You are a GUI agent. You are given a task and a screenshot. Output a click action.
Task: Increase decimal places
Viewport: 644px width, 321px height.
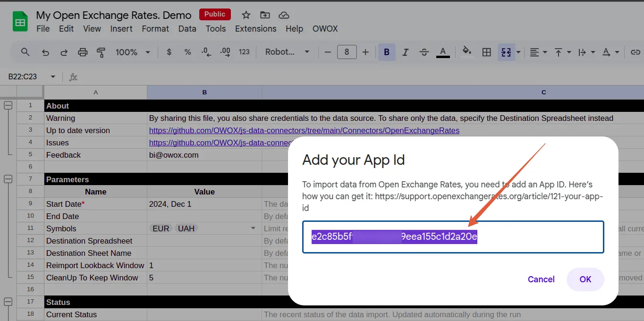coord(225,52)
